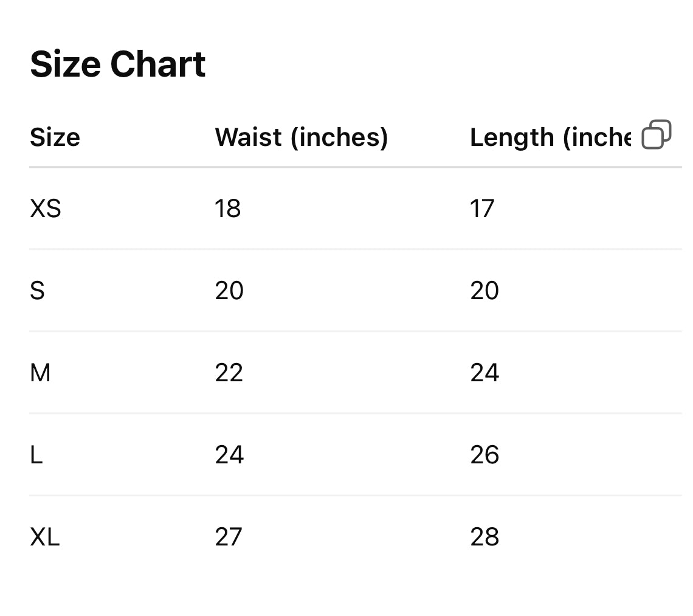Click length value 28 for XL
Viewport: 693px width, 616px height.
(485, 537)
